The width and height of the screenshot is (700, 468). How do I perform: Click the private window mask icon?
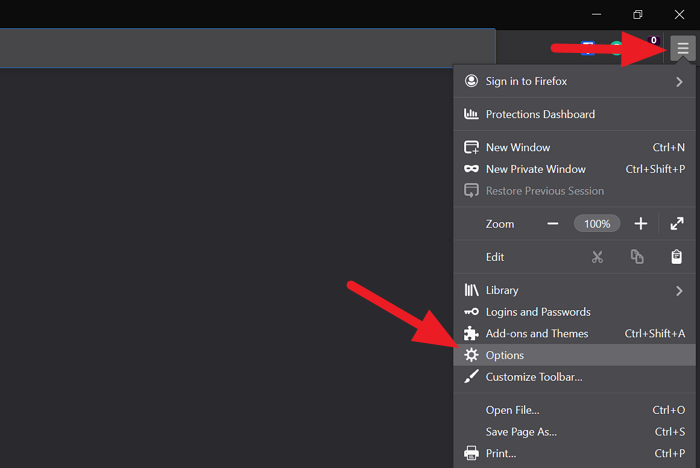click(x=471, y=169)
